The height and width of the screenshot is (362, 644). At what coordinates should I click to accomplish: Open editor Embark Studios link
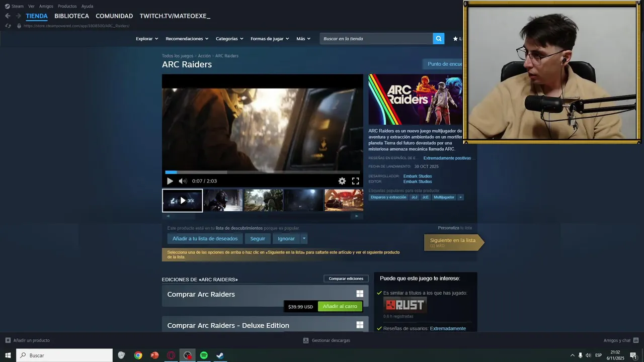[418, 182]
